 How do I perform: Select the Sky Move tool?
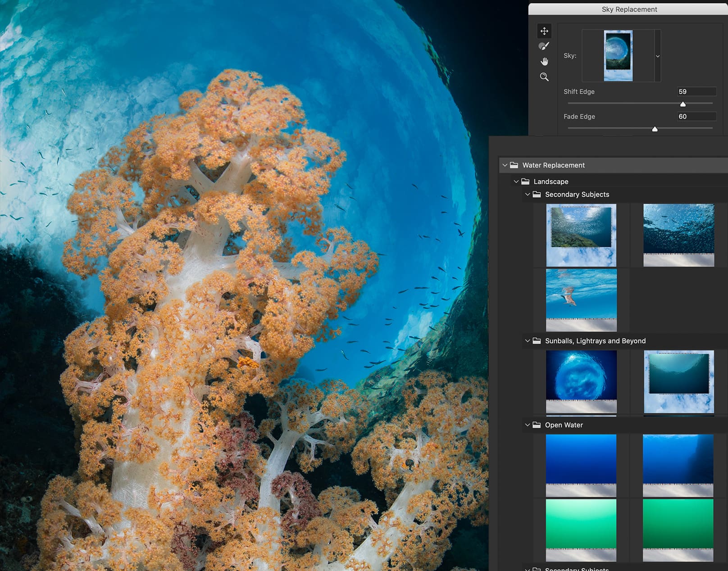click(x=544, y=31)
